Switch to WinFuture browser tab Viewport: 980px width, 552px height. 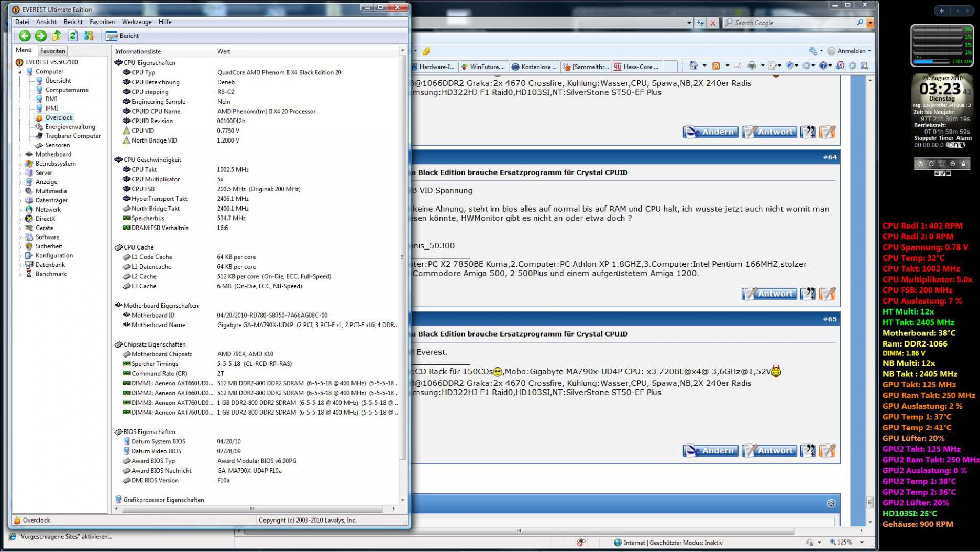484,67
